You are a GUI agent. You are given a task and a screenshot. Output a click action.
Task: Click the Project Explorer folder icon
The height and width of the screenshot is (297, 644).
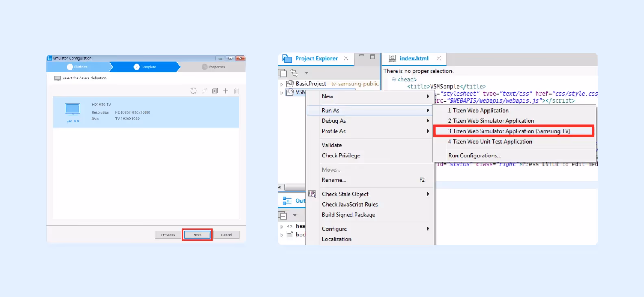(x=287, y=59)
